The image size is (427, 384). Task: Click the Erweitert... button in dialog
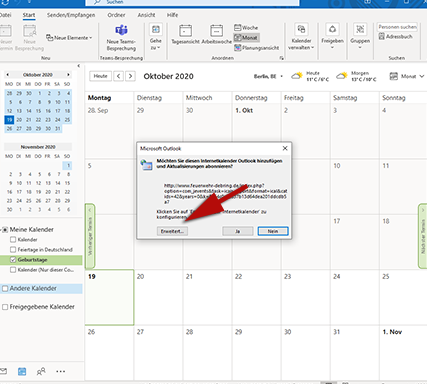click(x=172, y=231)
